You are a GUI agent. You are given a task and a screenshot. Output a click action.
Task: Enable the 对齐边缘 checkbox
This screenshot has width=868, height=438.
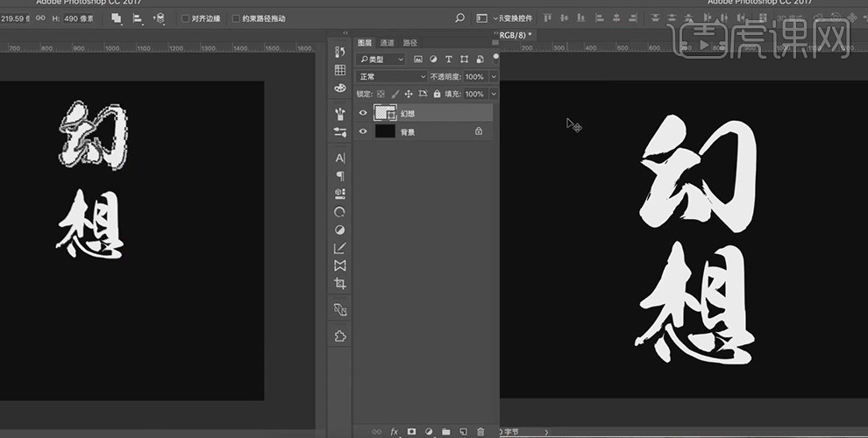pos(185,18)
